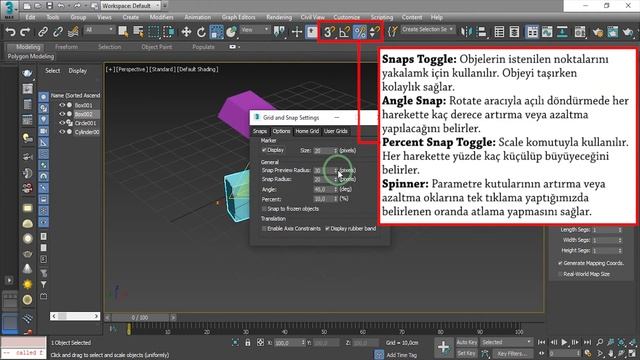
Task: Enable Axis Constraints checkbox
Action: 264,229
